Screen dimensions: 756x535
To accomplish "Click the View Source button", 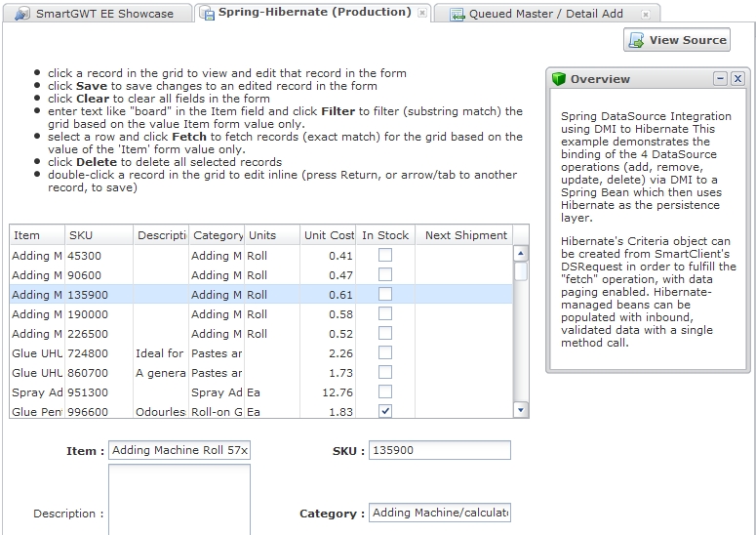I will (677, 40).
